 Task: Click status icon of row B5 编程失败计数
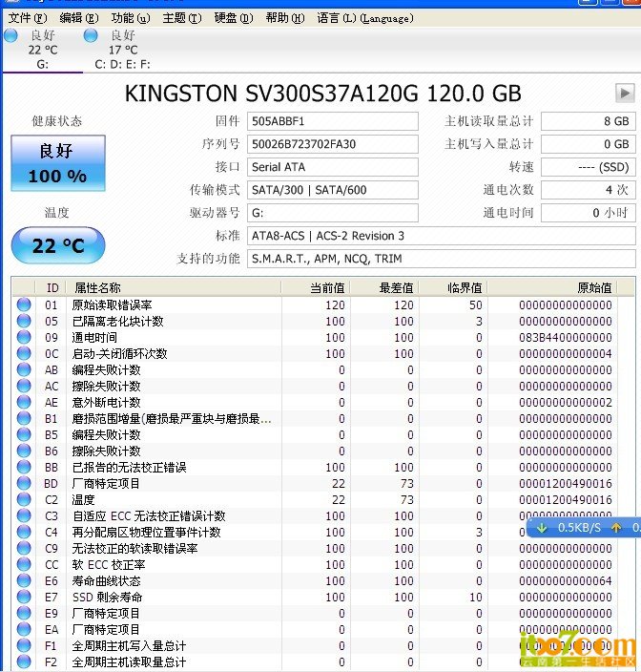[24, 434]
